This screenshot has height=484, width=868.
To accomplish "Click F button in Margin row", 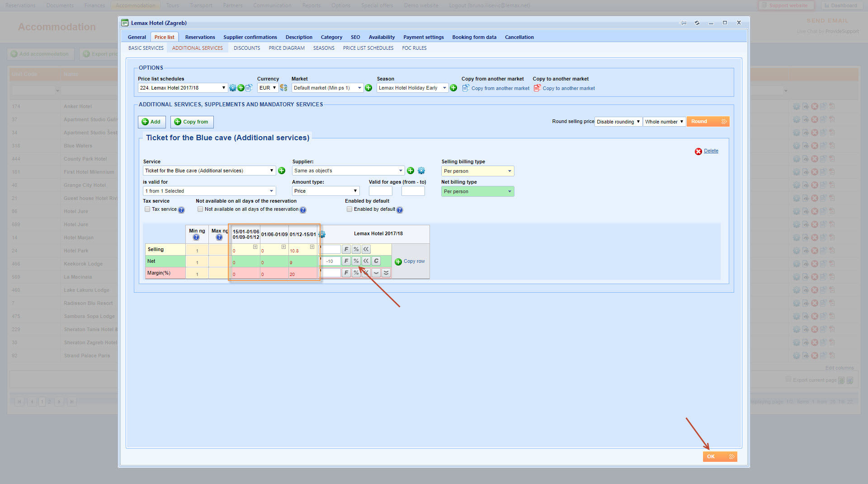I will [346, 273].
